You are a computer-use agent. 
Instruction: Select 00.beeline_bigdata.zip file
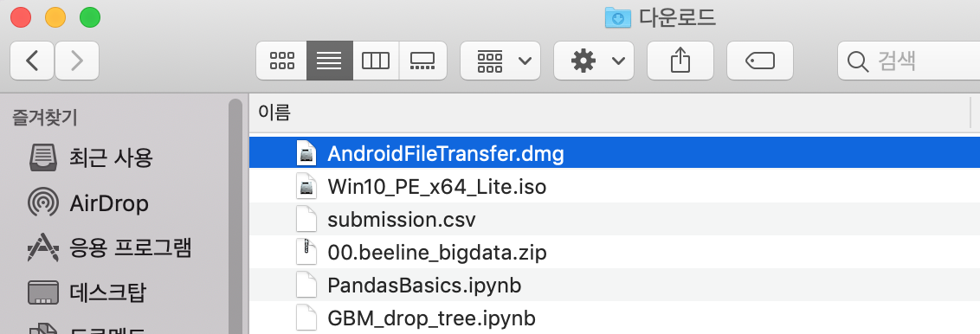(615, 252)
